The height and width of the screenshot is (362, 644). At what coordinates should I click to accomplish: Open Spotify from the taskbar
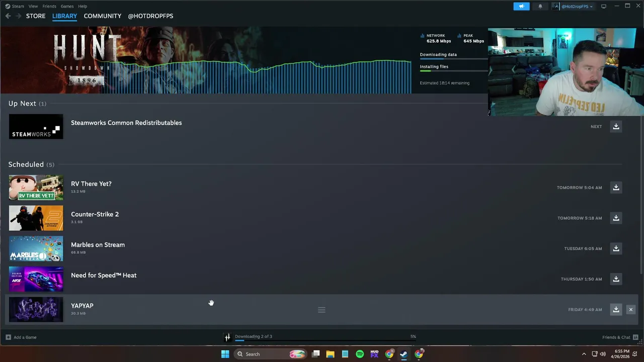[x=360, y=354]
